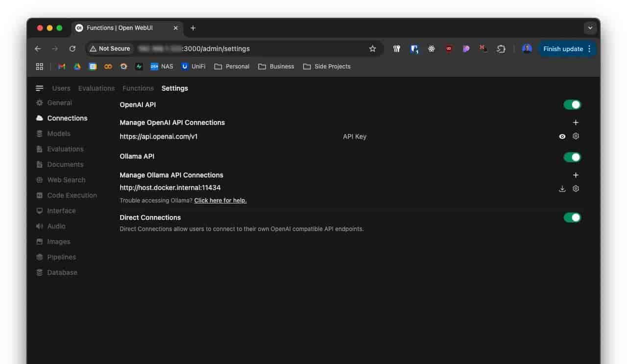Screen dimensions: 627x364
Task: Open Interface settings
Action: pos(56,211)
